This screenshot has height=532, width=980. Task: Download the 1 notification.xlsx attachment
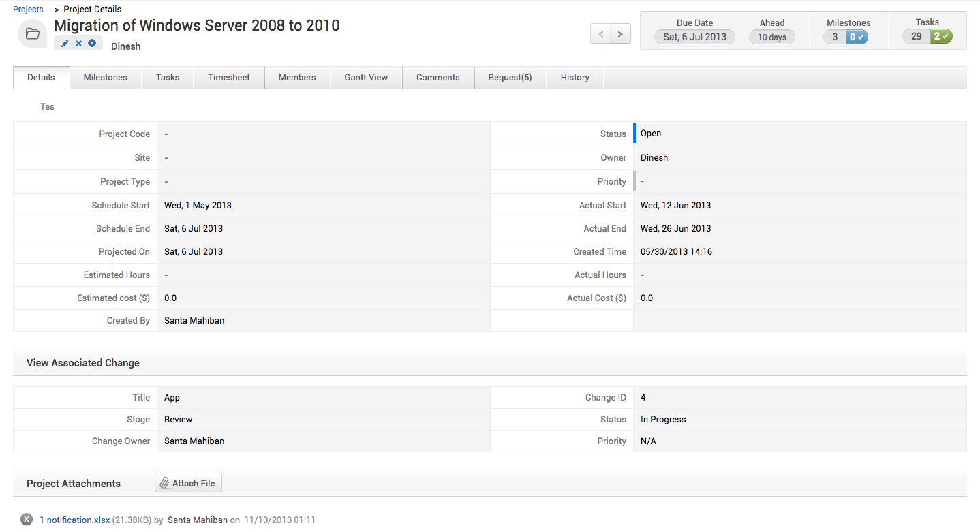(75, 519)
